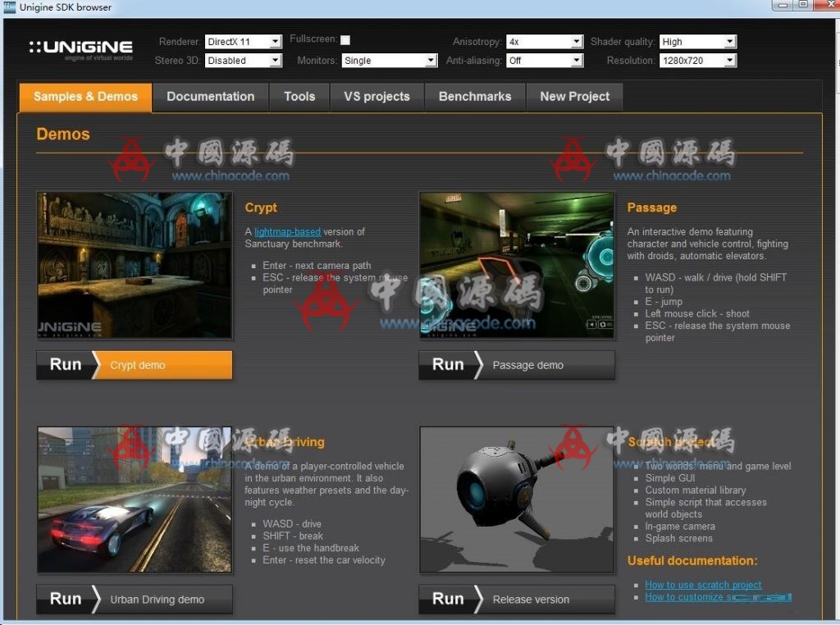Image resolution: width=840 pixels, height=625 pixels.
Task: Click the 'Passage' demo title
Action: click(652, 208)
